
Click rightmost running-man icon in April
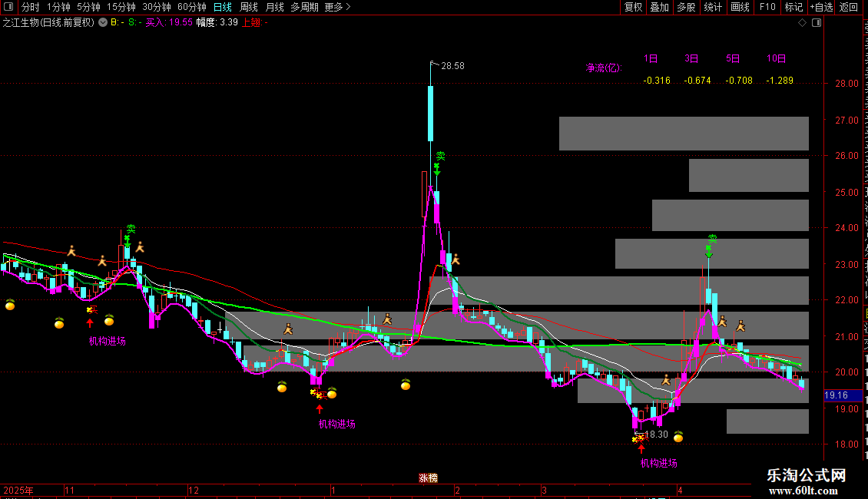[x=740, y=326]
